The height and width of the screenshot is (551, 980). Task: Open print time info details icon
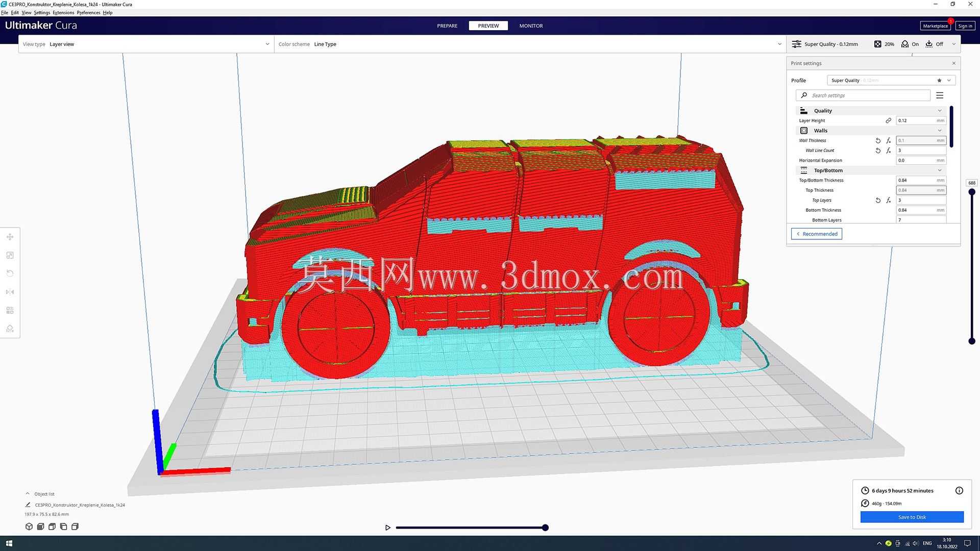[959, 490]
